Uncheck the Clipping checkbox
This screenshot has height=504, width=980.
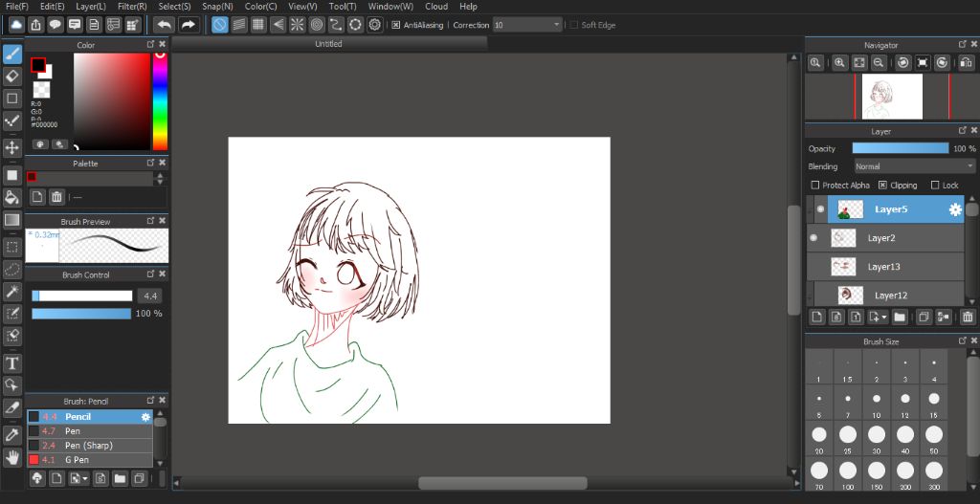(882, 185)
